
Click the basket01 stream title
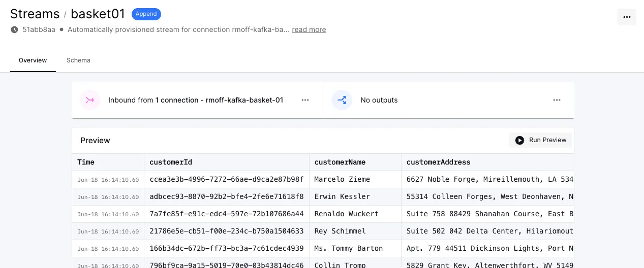coord(98,14)
